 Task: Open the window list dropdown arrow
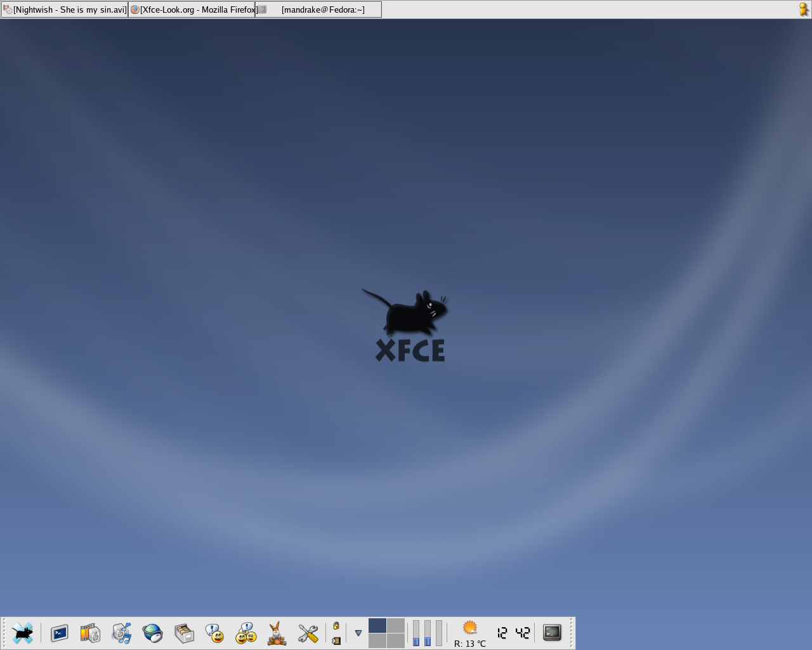358,633
